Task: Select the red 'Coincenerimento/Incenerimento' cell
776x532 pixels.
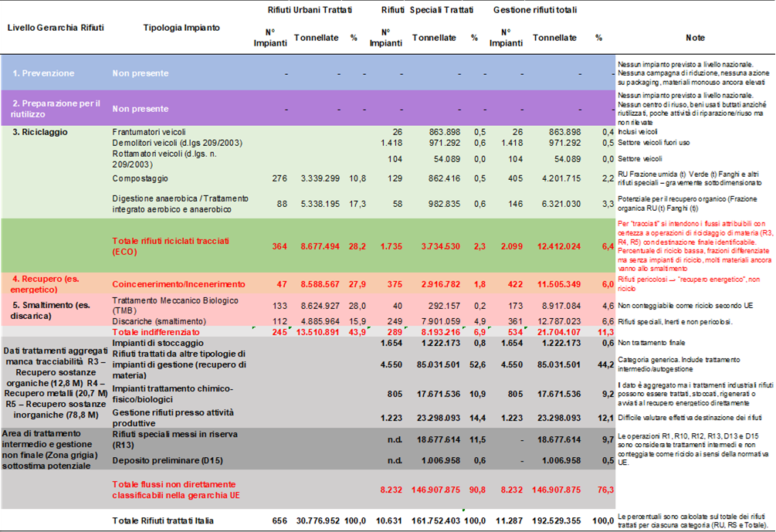Action: (x=178, y=285)
